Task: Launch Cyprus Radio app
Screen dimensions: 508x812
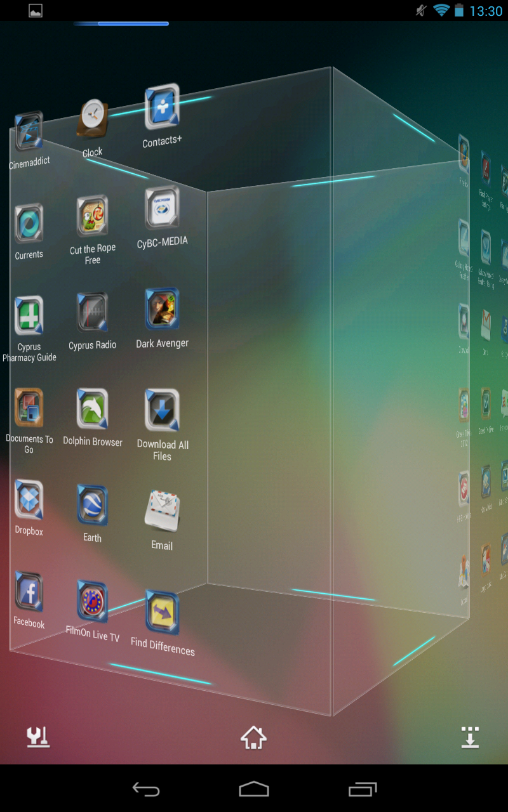Action: 93,313
